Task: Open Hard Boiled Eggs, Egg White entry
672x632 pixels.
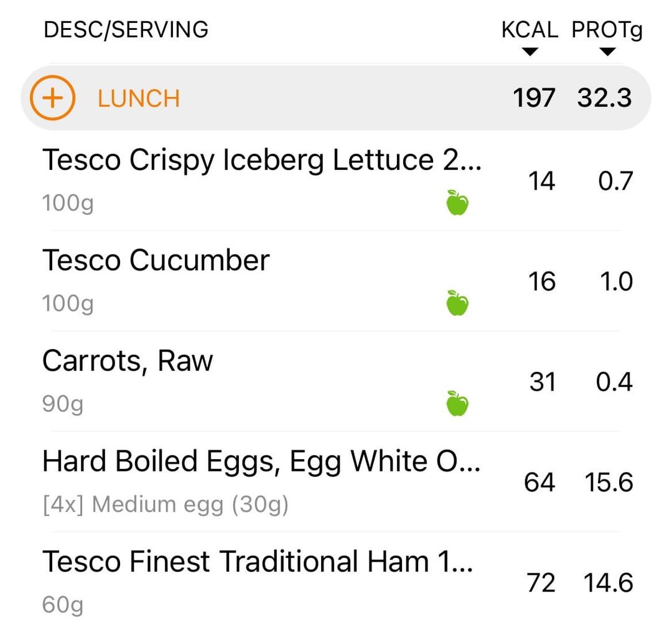Action: [335, 481]
